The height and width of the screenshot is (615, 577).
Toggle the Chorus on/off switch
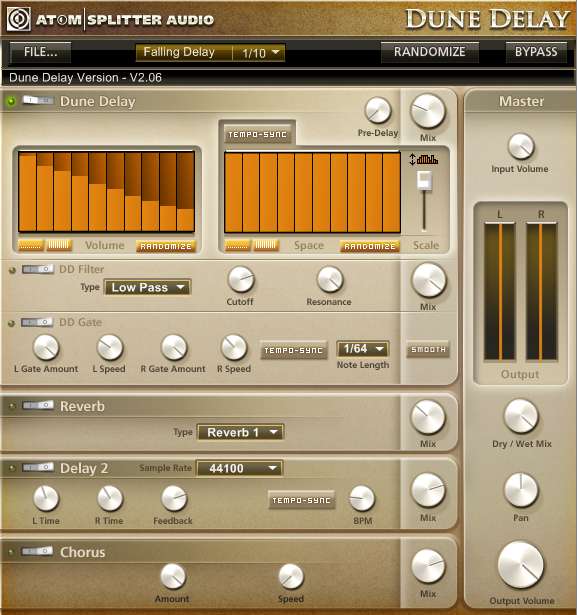click(x=37, y=551)
